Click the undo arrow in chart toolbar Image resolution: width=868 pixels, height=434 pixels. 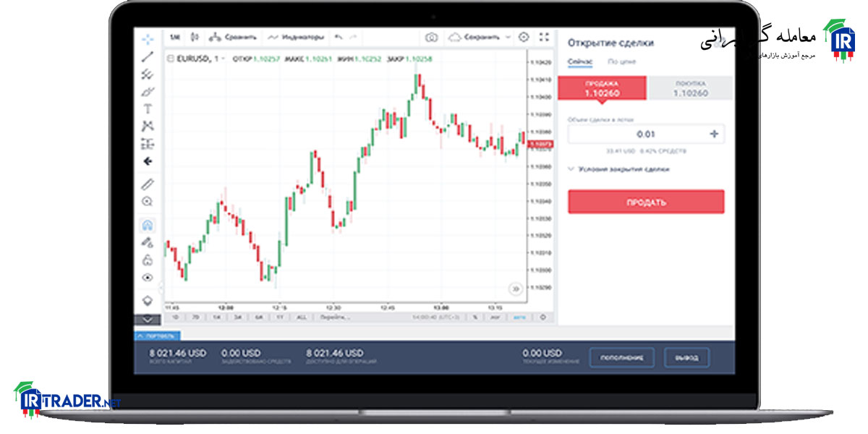339,37
